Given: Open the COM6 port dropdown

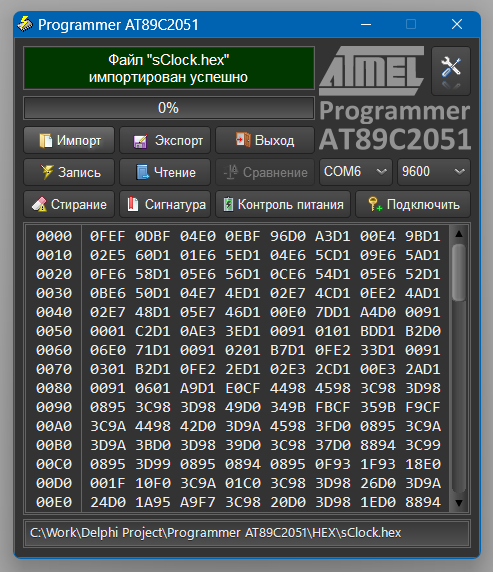Looking at the screenshot, I should pos(356,171).
